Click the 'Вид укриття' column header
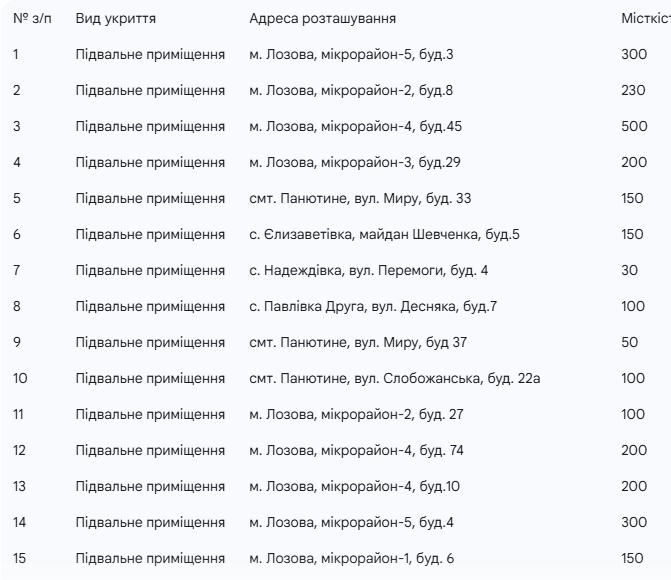The width and height of the screenshot is (671, 580). click(x=116, y=18)
